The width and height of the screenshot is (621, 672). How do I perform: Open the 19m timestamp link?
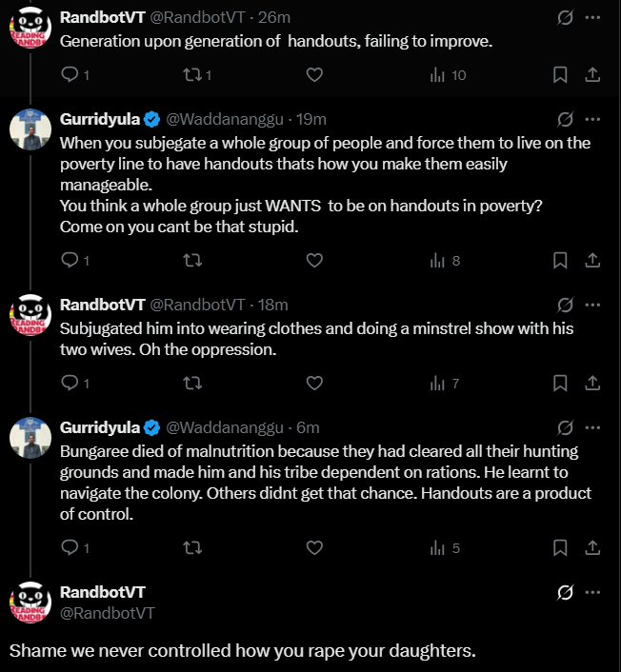pos(312,119)
